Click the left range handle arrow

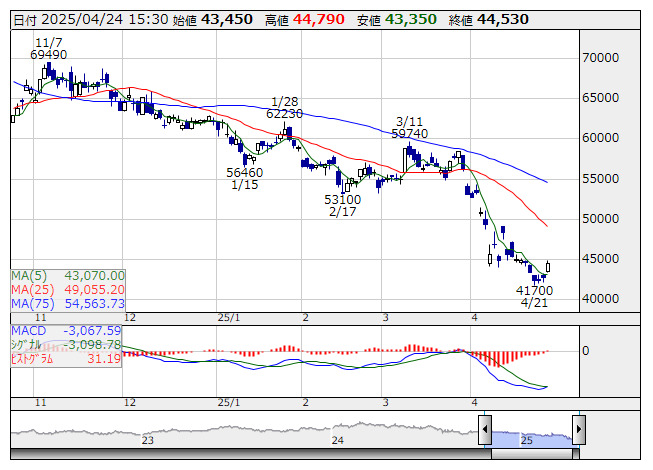tap(485, 429)
